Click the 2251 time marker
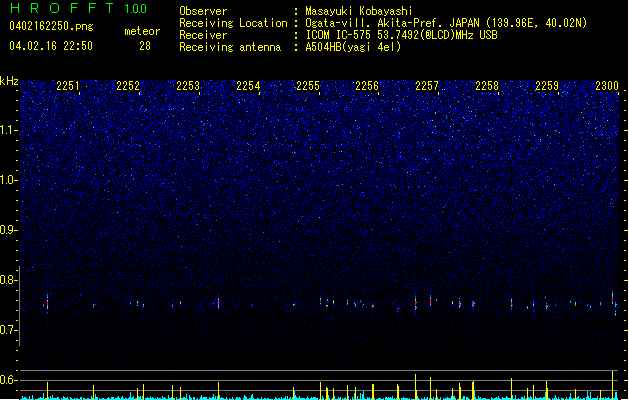This screenshot has height=400, width=629. tap(68, 85)
